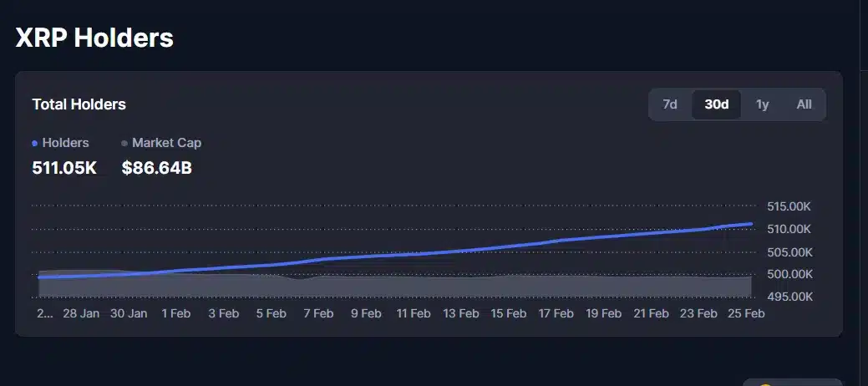The image size is (868, 386).
Task: Click the Total Holders chart title
Action: click(x=79, y=104)
